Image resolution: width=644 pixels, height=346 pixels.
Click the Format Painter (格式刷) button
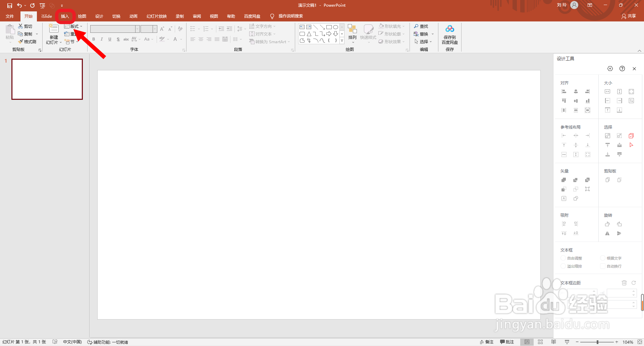tap(27, 42)
